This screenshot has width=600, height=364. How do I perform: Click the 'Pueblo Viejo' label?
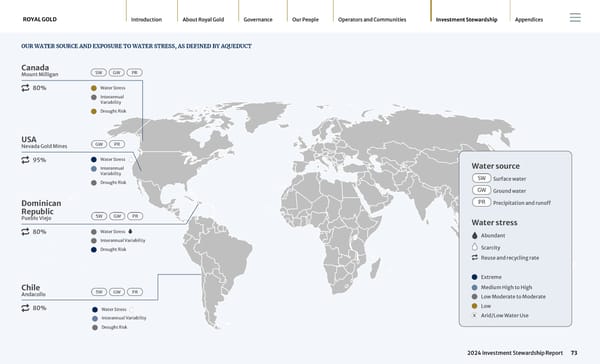36,218
